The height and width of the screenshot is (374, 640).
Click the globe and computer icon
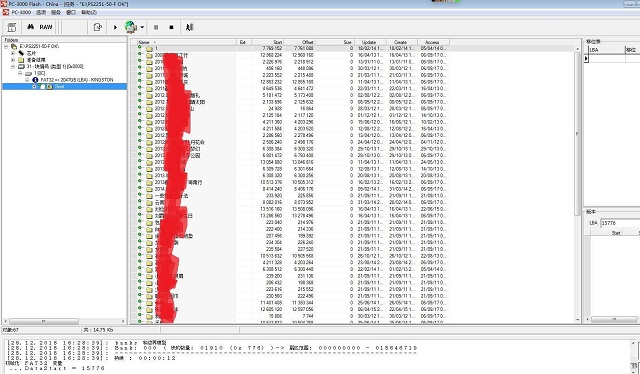pos(131,27)
